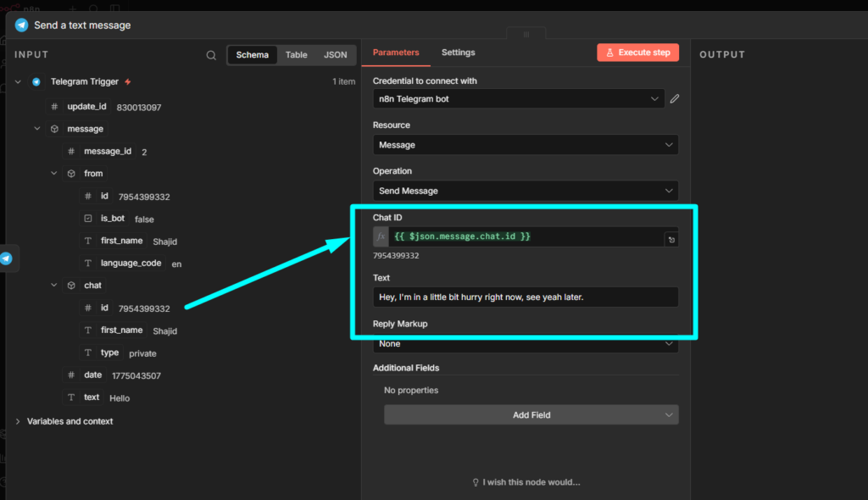Open search in the INPUT panel
The image size is (868, 500).
210,53
